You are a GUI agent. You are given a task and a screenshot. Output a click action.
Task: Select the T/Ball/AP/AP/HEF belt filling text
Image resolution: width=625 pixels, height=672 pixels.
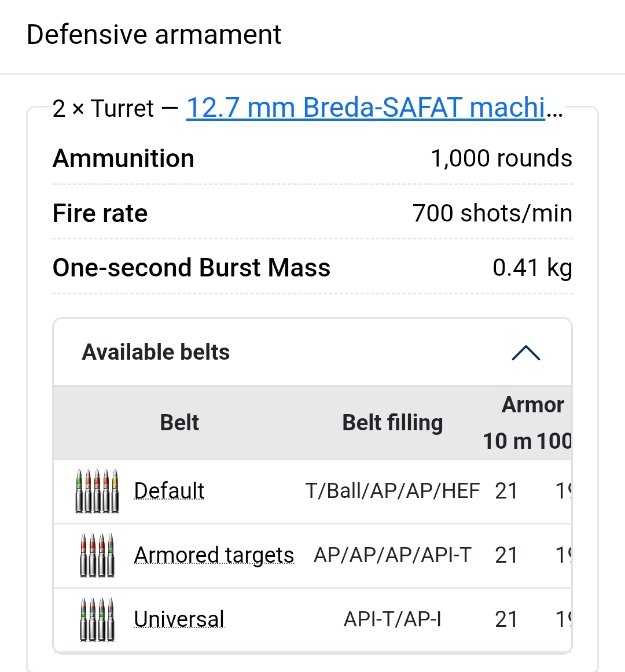coord(392,491)
